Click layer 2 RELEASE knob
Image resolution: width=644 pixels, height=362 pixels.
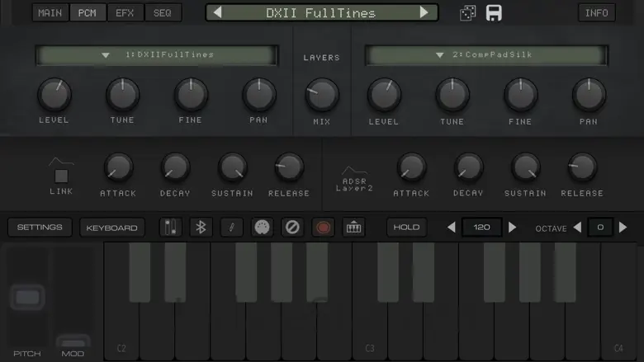[x=582, y=167]
